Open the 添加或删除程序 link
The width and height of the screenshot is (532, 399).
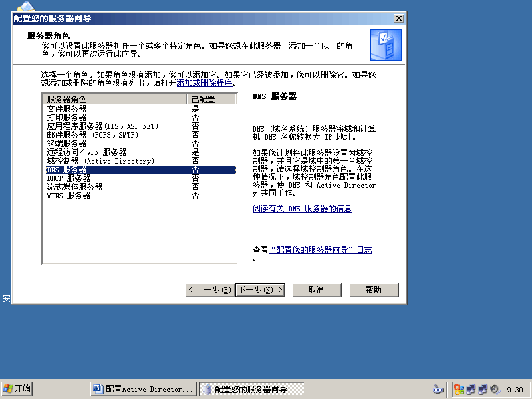pyautogui.click(x=205, y=82)
